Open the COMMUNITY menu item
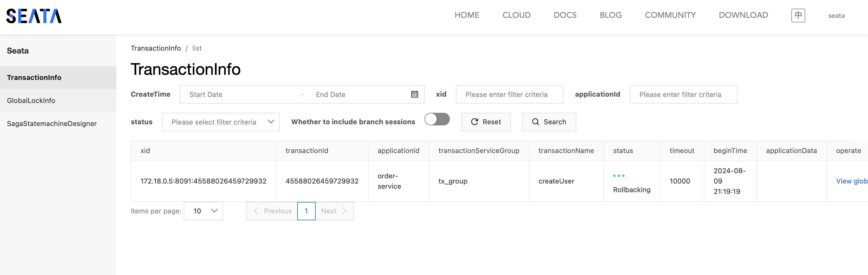This screenshot has height=275, width=868. pyautogui.click(x=670, y=15)
